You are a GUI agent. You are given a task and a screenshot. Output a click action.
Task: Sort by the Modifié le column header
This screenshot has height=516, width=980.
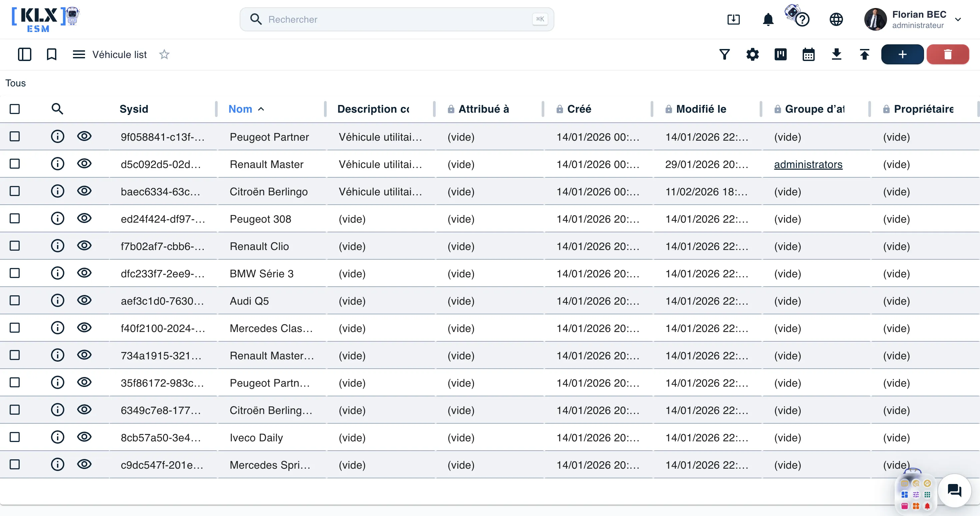pyautogui.click(x=701, y=109)
